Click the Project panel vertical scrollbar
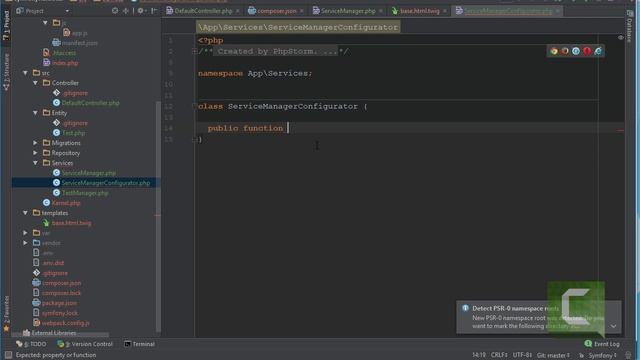Screen dimensions: 640x360 click(158, 216)
